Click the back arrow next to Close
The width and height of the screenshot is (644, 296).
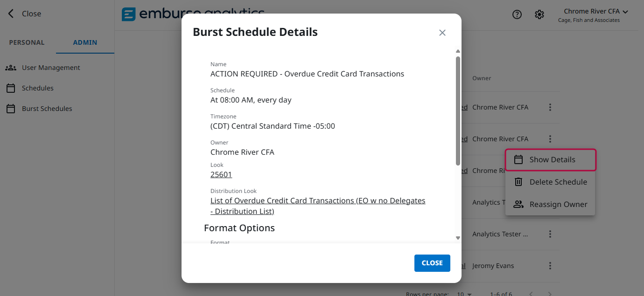tap(11, 14)
